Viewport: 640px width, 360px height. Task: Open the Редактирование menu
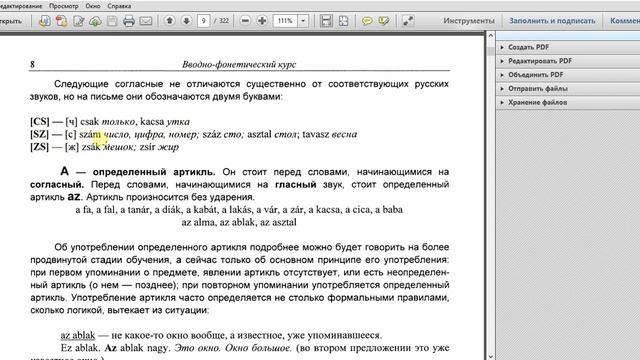21,6
